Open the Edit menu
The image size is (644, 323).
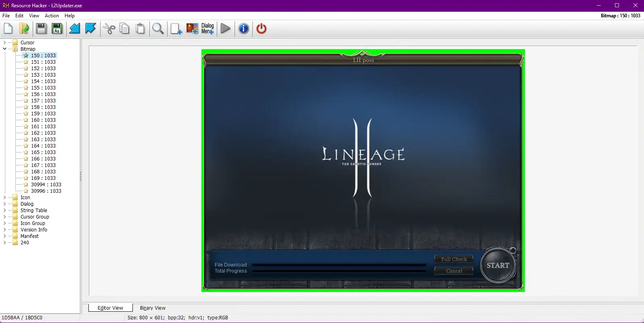click(19, 16)
